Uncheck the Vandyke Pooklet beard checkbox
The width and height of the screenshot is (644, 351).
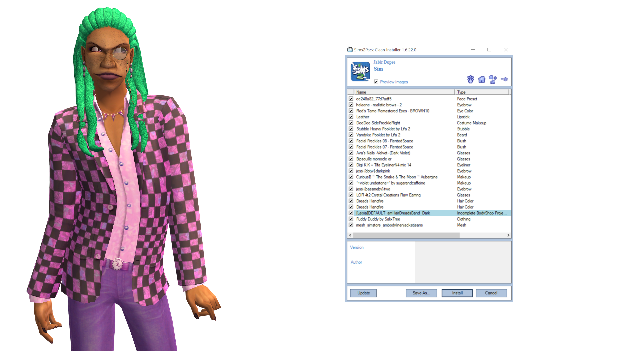coord(351,135)
